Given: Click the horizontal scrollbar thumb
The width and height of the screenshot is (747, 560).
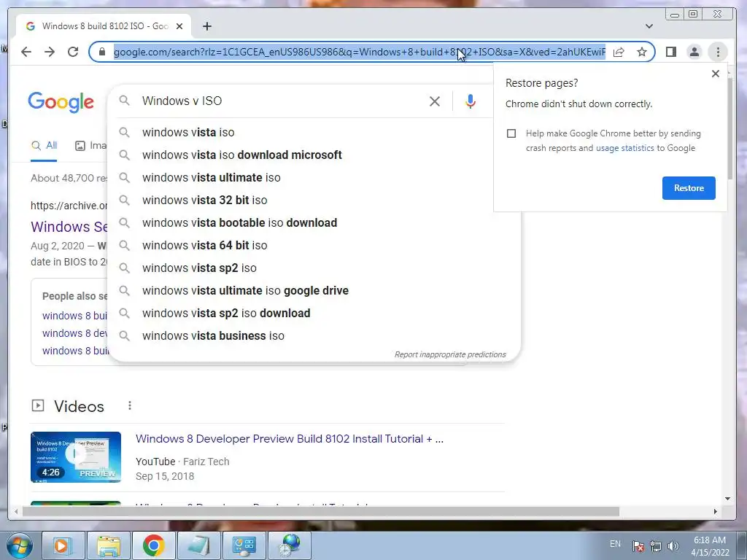Looking at the screenshot, I should coord(321,511).
